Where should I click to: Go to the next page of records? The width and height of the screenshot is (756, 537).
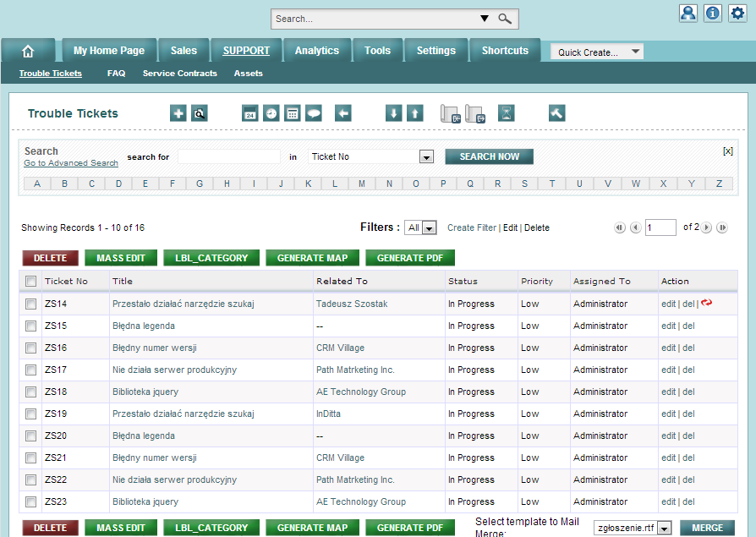pyautogui.click(x=706, y=227)
